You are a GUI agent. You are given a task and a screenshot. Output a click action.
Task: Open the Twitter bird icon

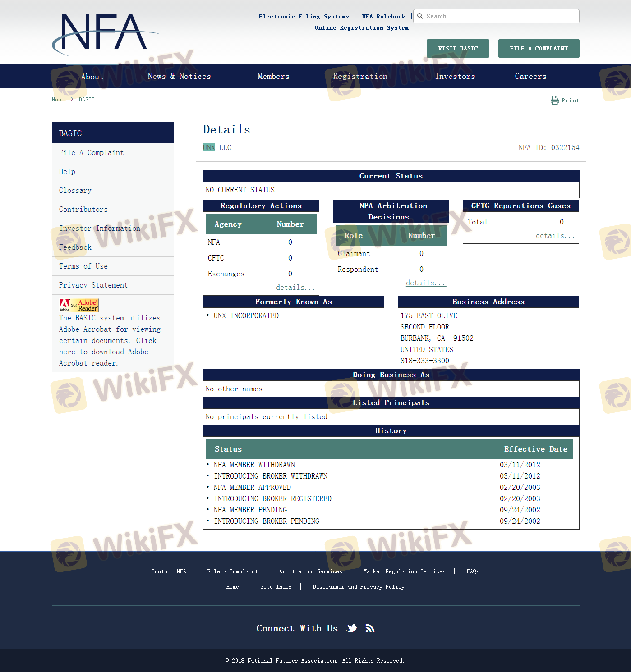[x=352, y=628]
